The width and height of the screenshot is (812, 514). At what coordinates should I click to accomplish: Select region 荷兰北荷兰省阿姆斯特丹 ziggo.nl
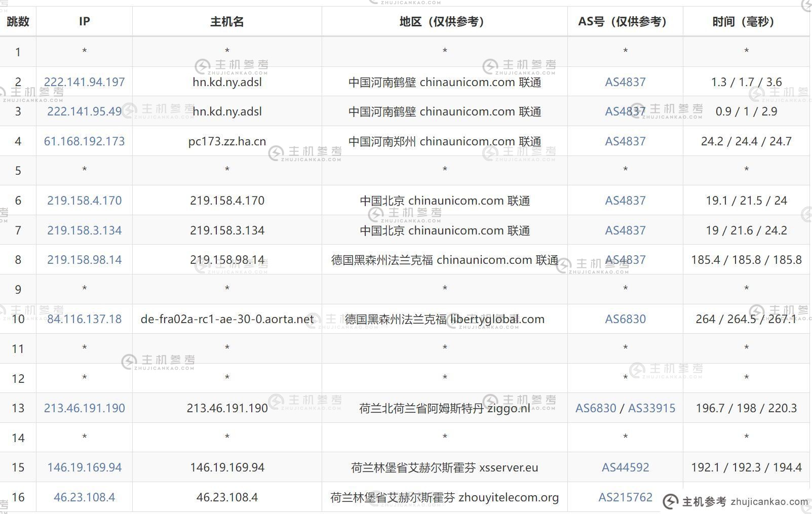[x=445, y=408]
